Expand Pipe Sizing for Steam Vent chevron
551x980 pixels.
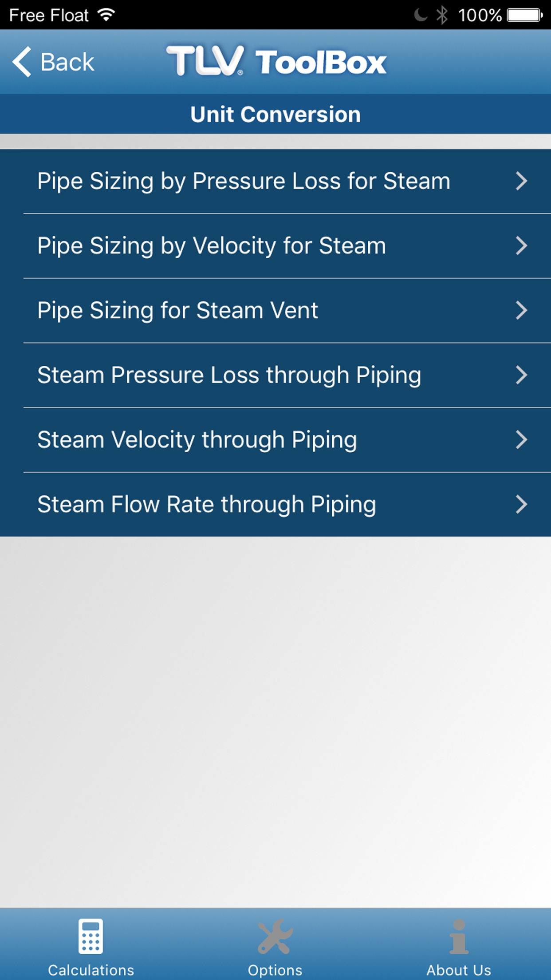[522, 310]
